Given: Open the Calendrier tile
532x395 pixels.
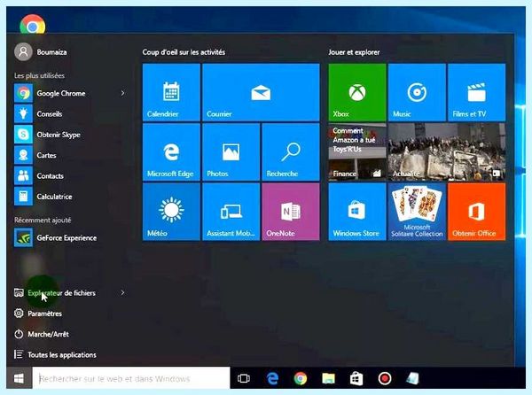Looking at the screenshot, I should click(x=171, y=92).
